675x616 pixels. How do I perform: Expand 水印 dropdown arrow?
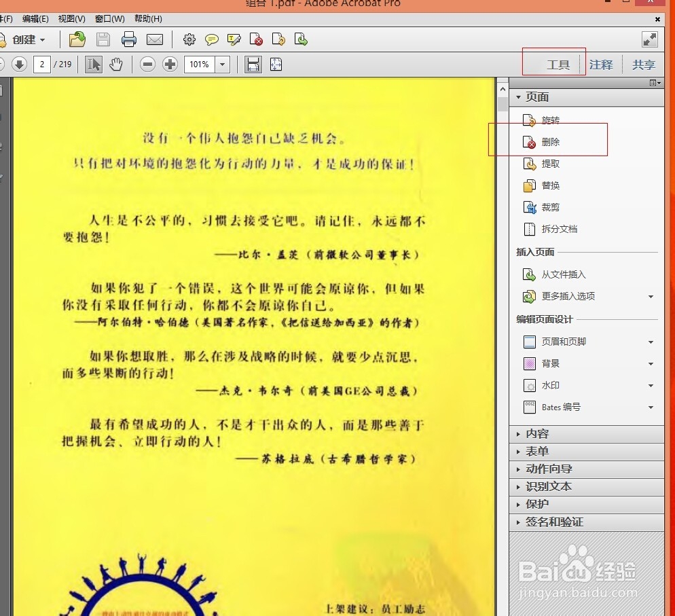tap(651, 386)
